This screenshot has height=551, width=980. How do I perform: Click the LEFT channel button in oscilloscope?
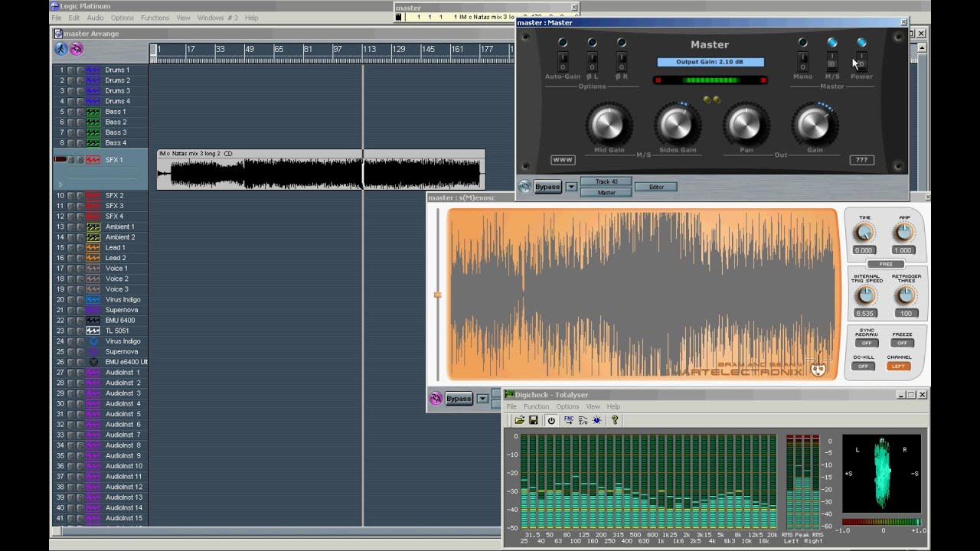[x=899, y=366]
